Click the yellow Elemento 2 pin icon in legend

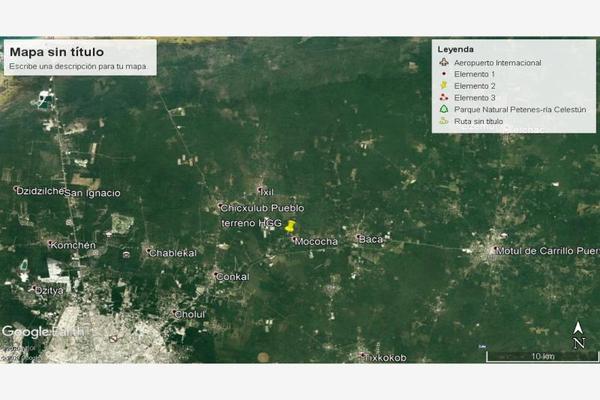pyautogui.click(x=443, y=87)
